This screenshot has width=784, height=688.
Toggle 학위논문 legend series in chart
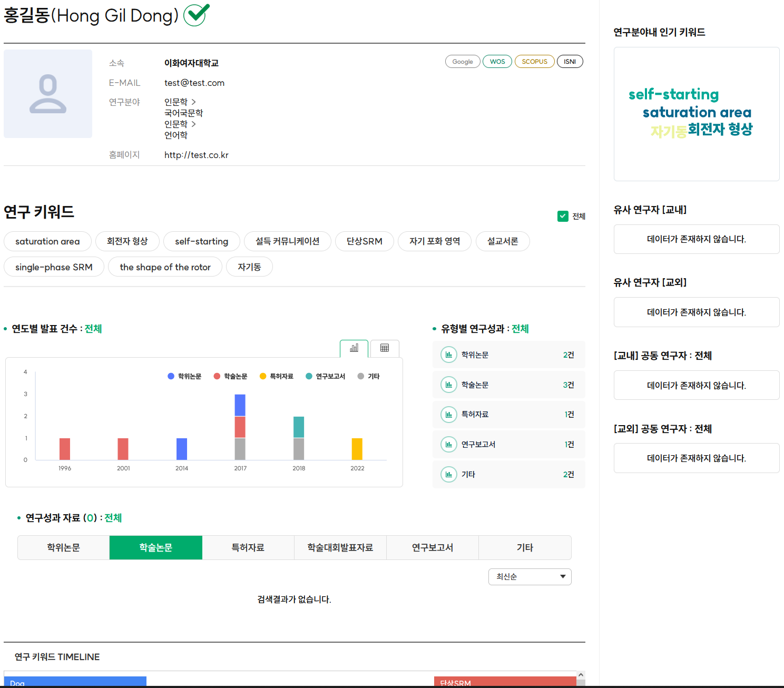[184, 376]
